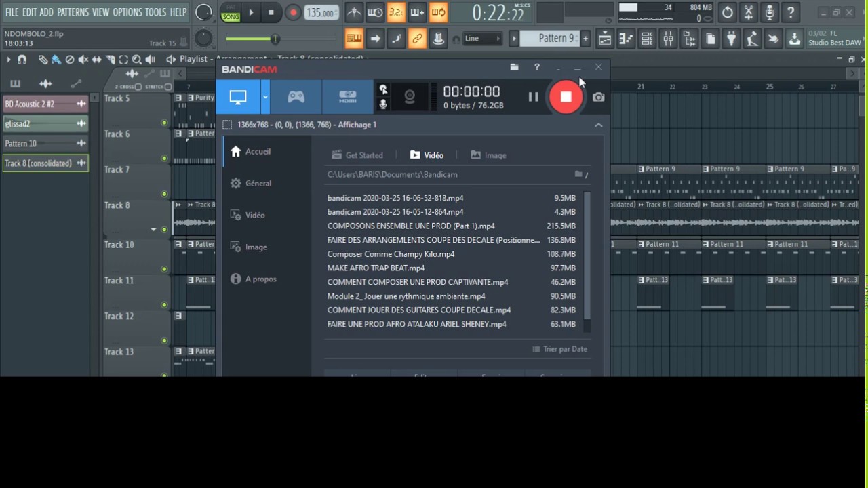Open the audio editor scissors icon
The width and height of the screenshot is (868, 488).
coord(749,12)
